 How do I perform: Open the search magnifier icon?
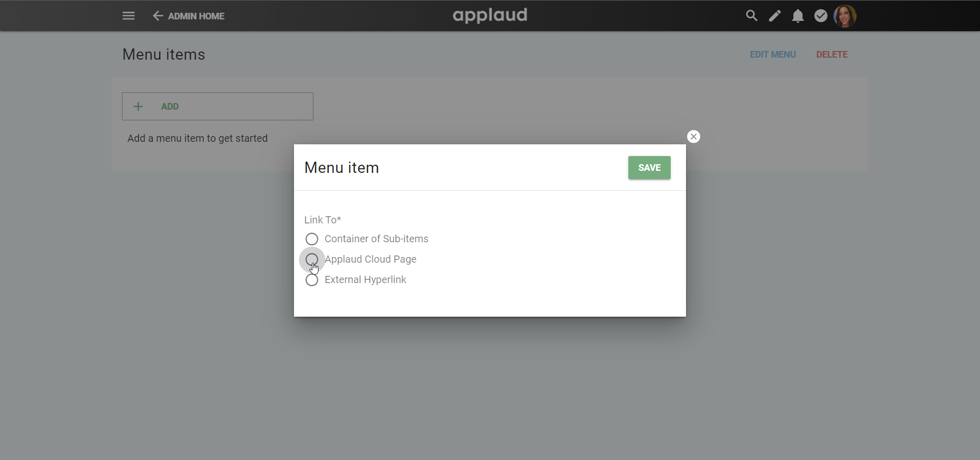[x=751, y=16]
